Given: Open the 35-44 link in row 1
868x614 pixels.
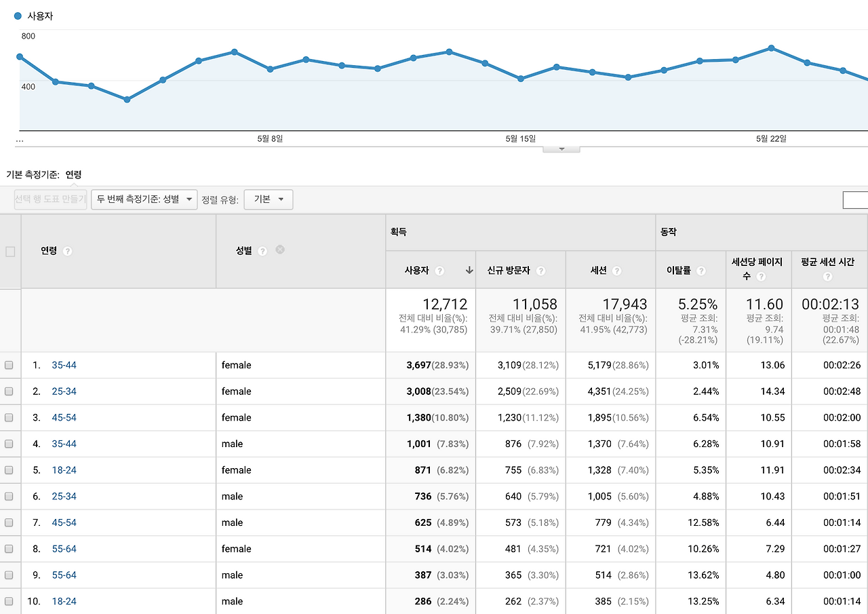Looking at the screenshot, I should click(x=64, y=365).
